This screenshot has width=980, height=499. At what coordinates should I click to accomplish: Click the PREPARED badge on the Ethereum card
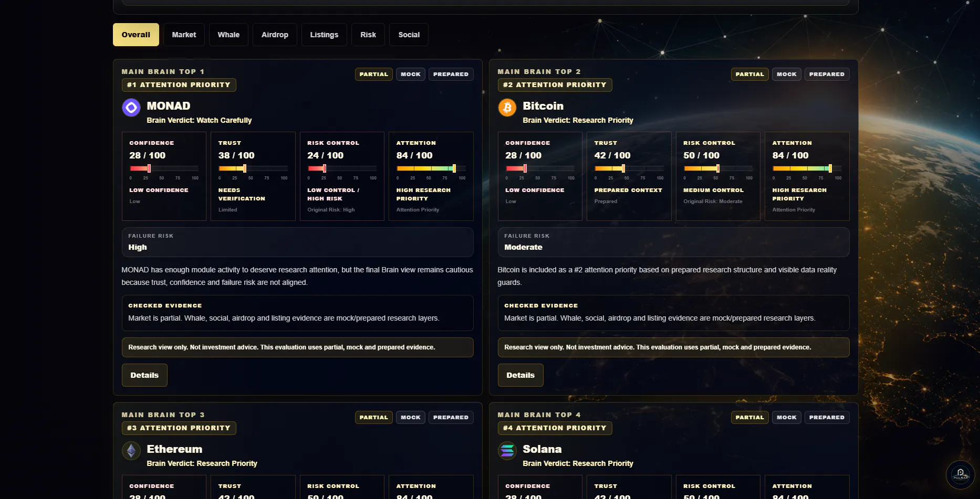pos(451,418)
